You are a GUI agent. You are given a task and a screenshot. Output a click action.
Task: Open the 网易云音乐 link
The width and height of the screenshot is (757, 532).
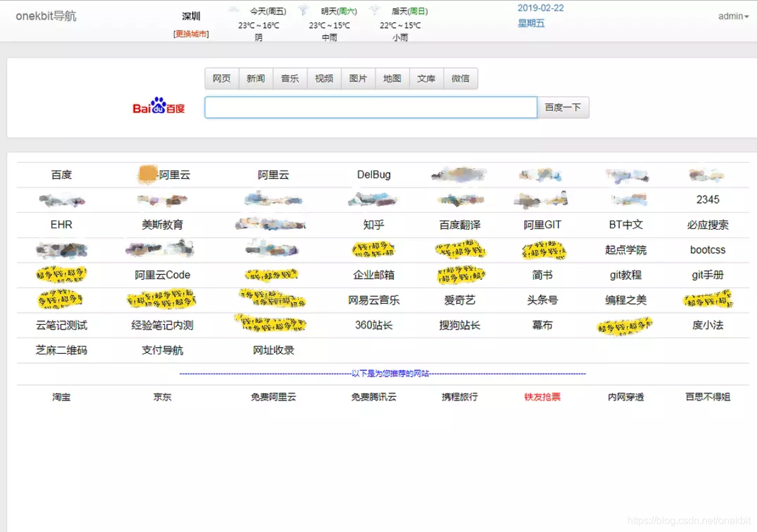tap(374, 300)
